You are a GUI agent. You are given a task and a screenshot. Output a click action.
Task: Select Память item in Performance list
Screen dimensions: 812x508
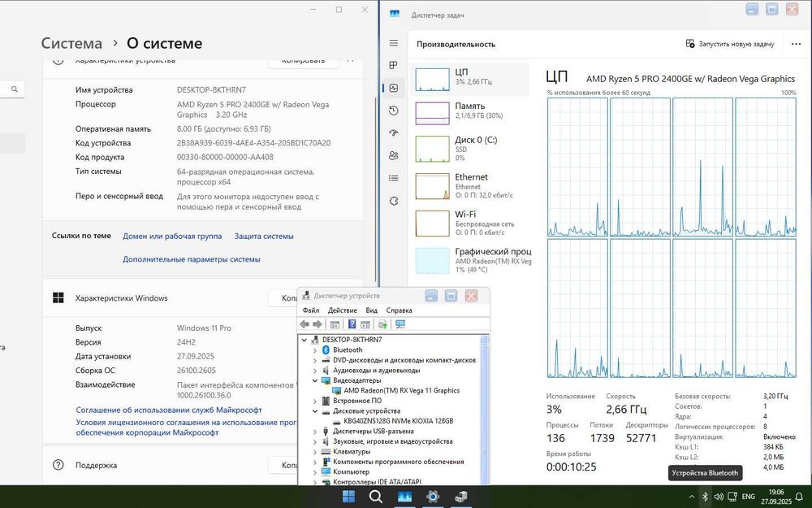[470, 113]
